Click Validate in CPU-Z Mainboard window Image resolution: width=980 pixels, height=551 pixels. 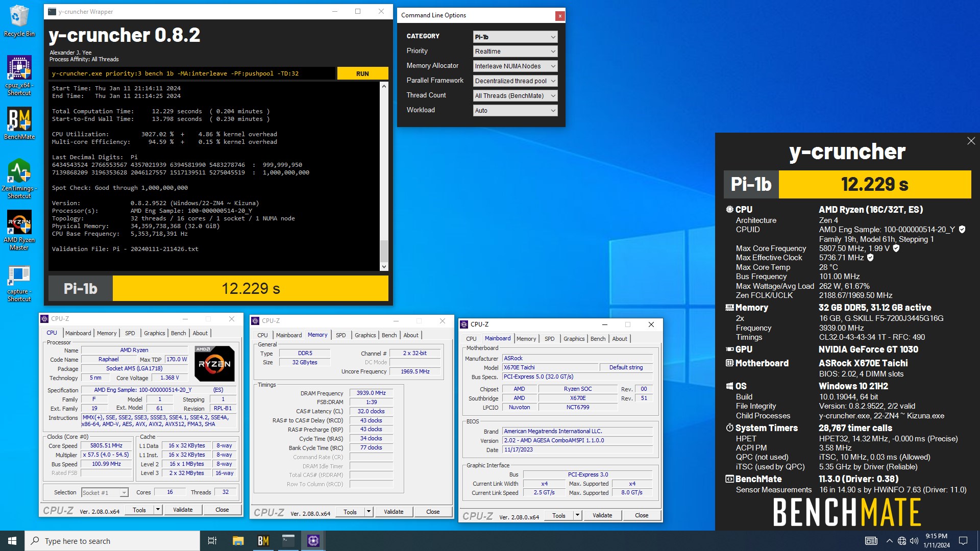(602, 516)
